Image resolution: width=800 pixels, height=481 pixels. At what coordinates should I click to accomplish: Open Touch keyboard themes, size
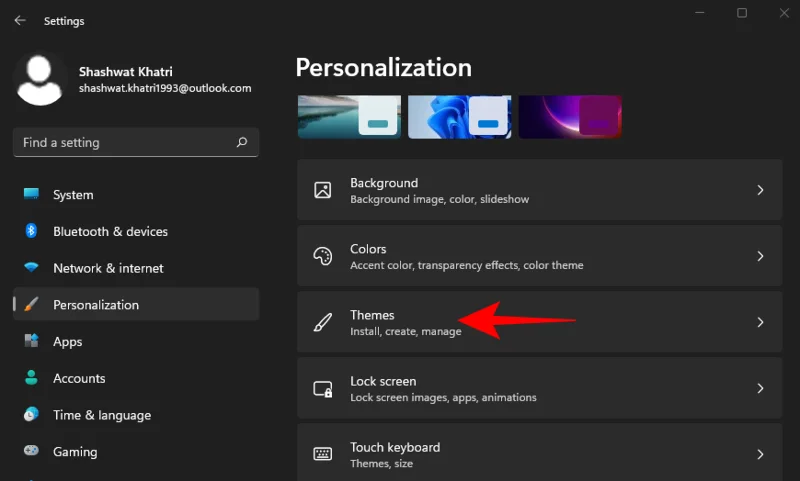coord(539,452)
